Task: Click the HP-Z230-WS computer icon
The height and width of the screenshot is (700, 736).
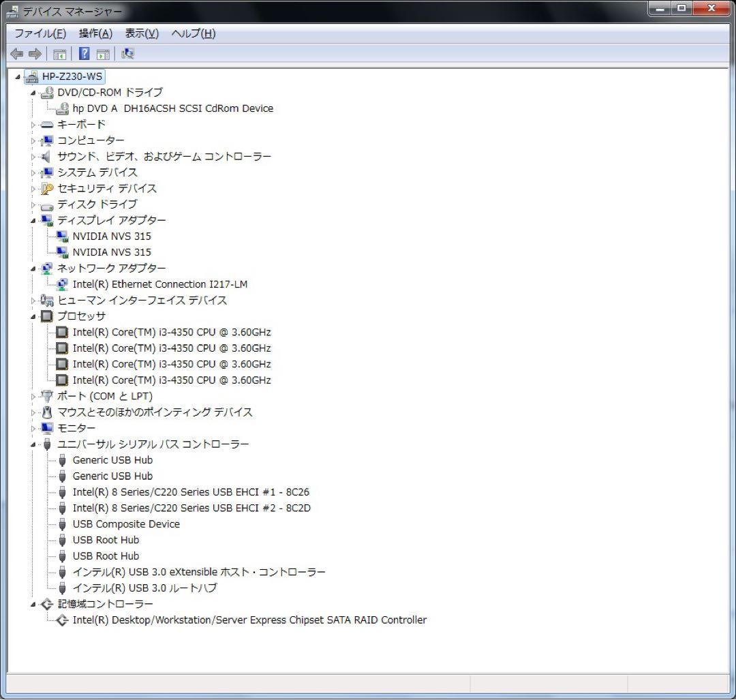Action: coord(31,76)
